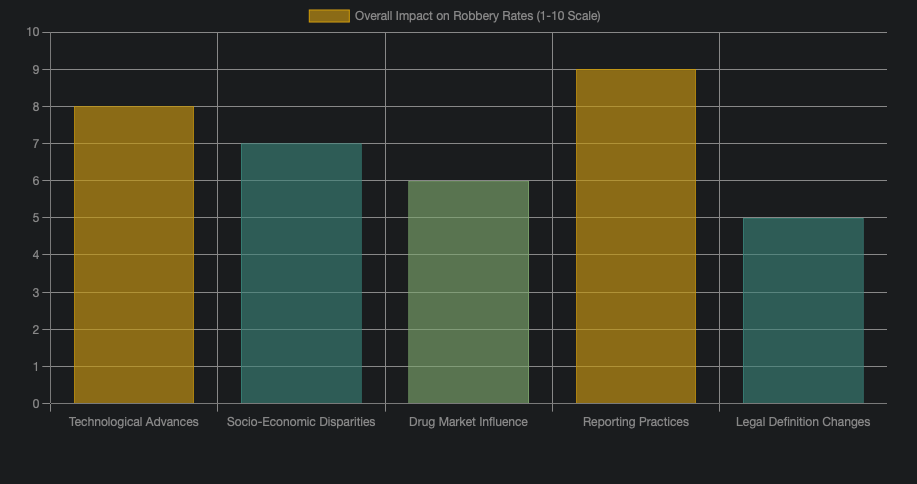Click the golden legend color swatch
Image resolution: width=917 pixels, height=484 pixels.
pos(329,16)
